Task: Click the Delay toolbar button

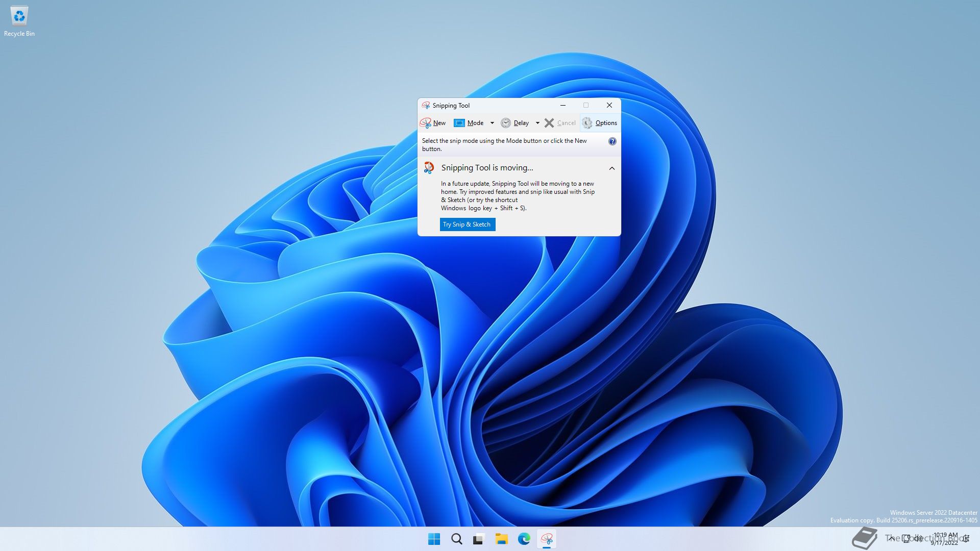Action: [x=515, y=123]
